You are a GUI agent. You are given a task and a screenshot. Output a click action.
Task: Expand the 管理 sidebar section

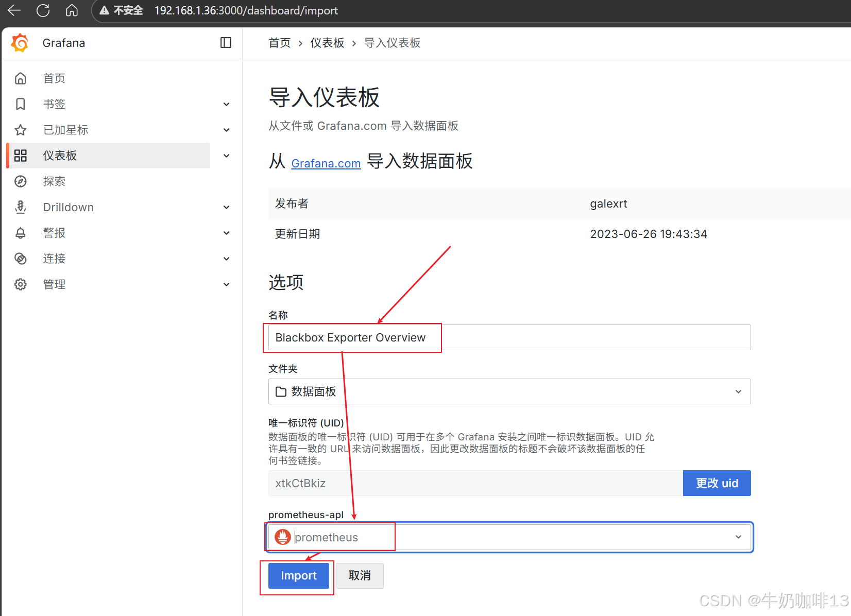226,284
